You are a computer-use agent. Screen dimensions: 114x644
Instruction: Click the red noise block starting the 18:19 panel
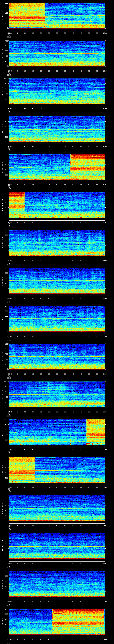click(x=17, y=204)
